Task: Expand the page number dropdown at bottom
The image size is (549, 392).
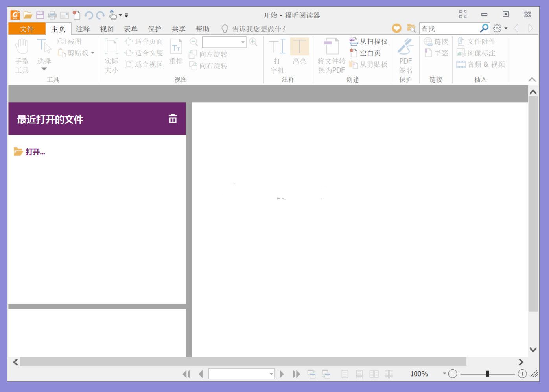Action: point(271,374)
